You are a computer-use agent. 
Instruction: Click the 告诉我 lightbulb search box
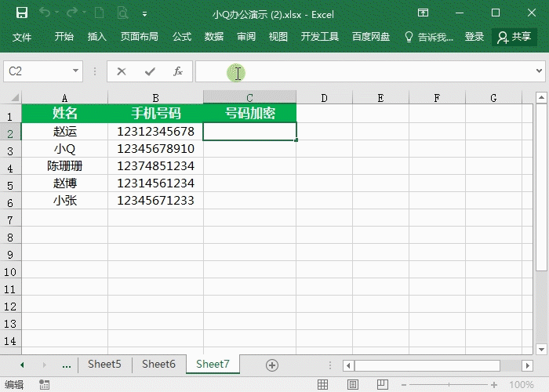pos(428,37)
